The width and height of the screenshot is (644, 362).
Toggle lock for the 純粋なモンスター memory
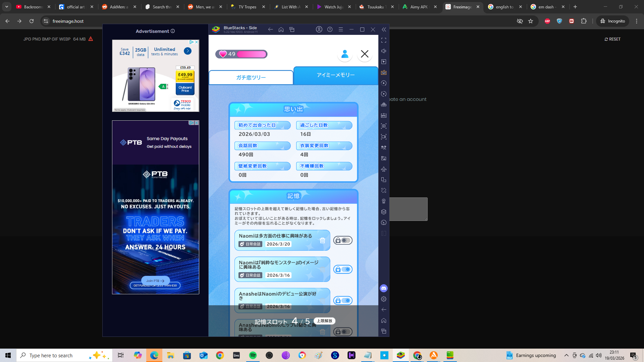coord(342,269)
